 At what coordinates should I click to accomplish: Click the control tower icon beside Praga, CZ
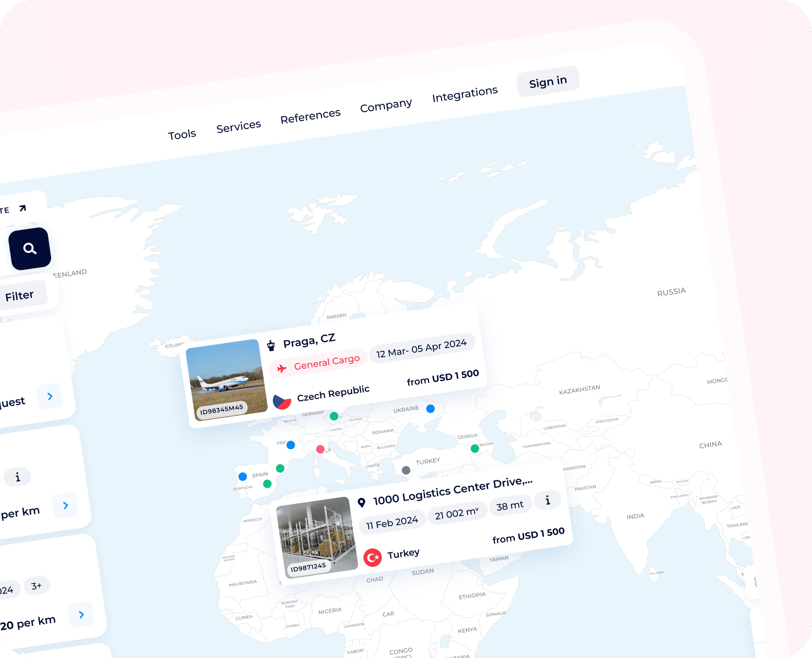[x=271, y=346]
